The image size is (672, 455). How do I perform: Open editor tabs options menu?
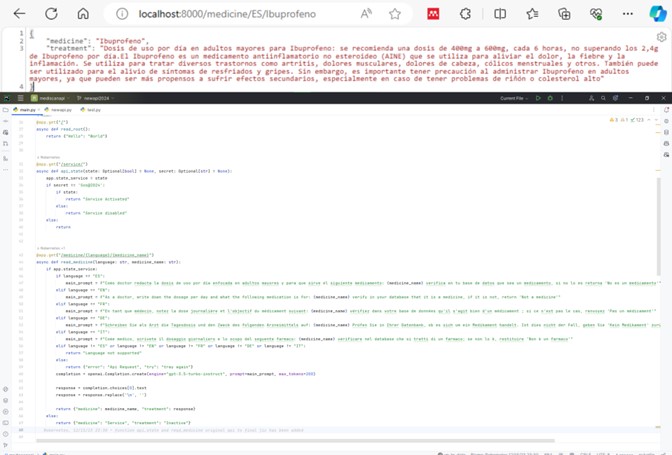pos(654,110)
